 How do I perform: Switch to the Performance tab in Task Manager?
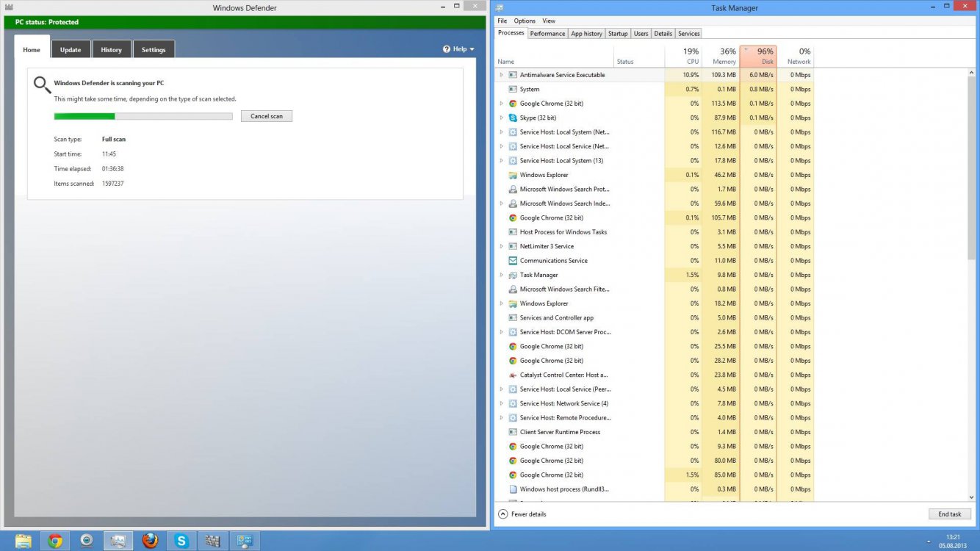pos(548,33)
